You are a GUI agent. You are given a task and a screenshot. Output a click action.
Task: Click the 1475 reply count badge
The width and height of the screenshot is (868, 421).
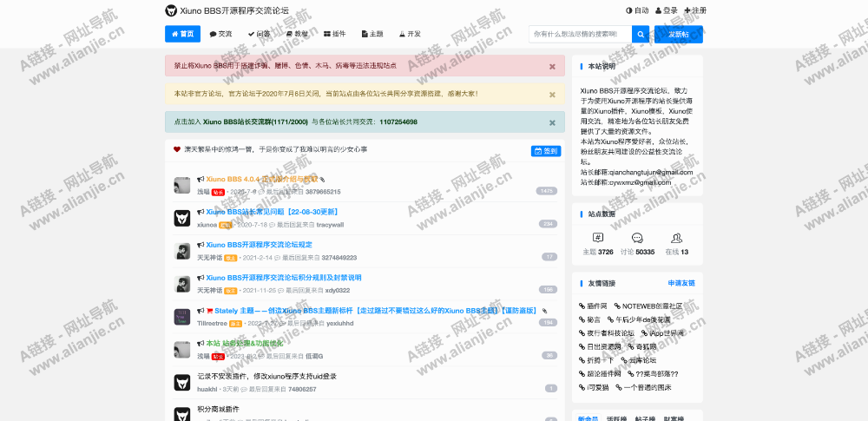click(x=546, y=191)
